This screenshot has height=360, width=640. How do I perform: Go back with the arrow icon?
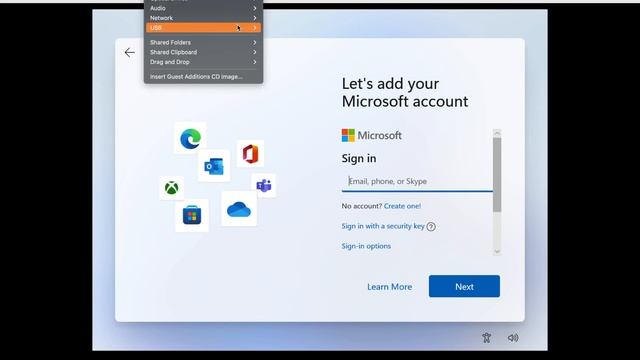coord(129,52)
